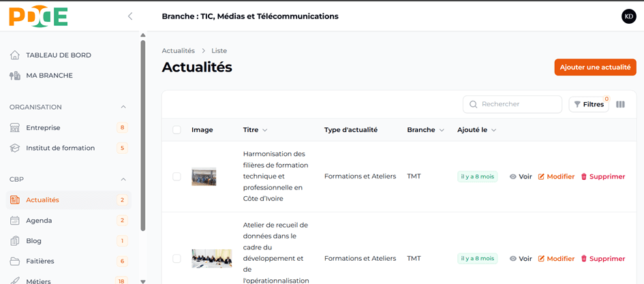Click Modifier on the Harmonisation des filières row
Image resolution: width=644 pixels, height=284 pixels.
click(556, 176)
